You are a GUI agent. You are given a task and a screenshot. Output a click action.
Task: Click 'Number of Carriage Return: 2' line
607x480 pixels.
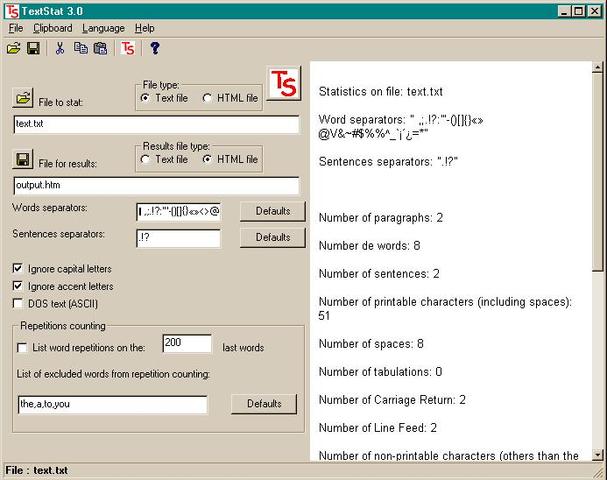tap(392, 400)
